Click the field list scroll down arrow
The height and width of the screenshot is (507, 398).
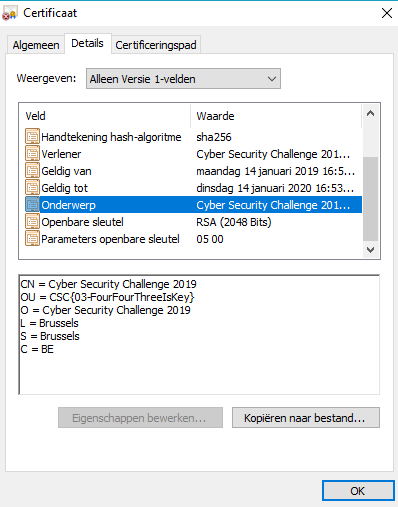[x=370, y=249]
